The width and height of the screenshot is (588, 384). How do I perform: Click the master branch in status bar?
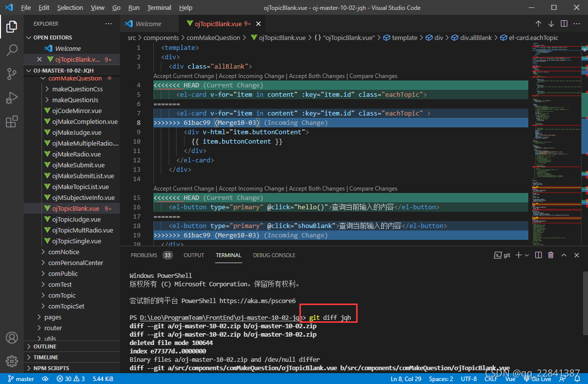(21, 379)
